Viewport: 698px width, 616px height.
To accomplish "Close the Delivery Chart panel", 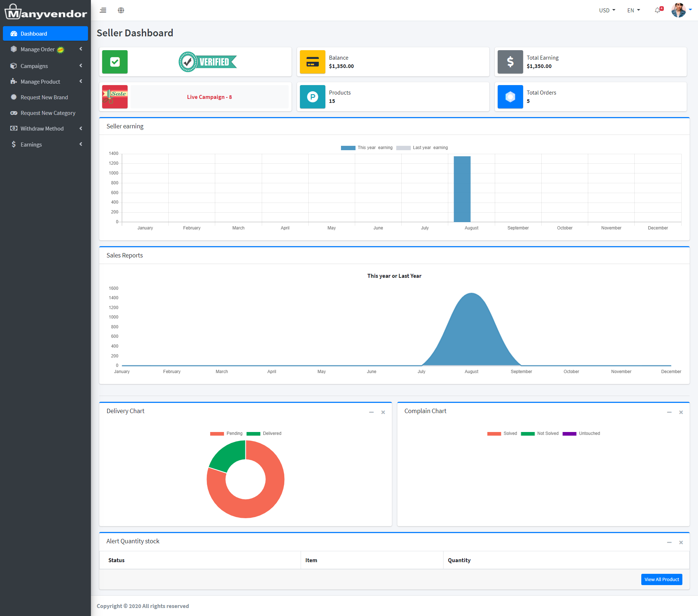I will point(383,412).
